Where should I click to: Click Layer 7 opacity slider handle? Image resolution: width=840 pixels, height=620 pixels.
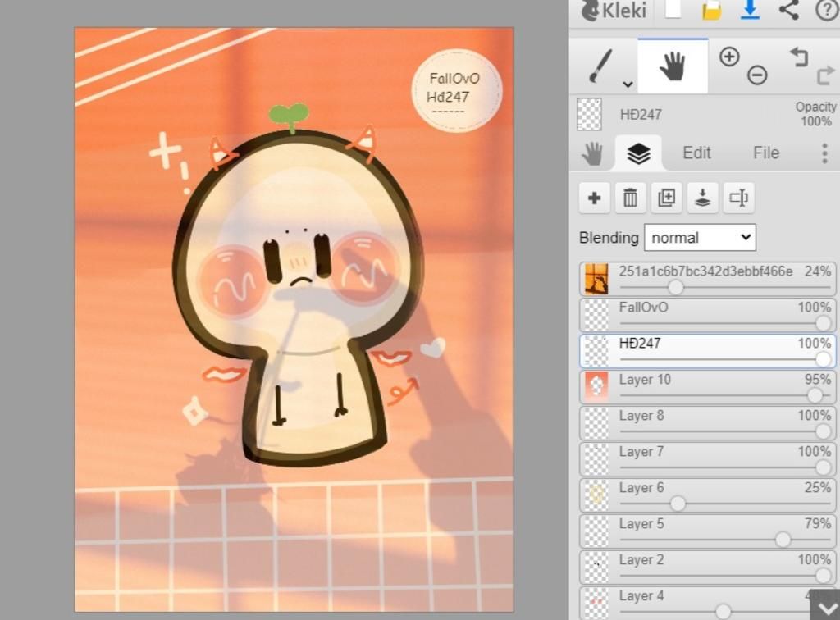coord(824,467)
